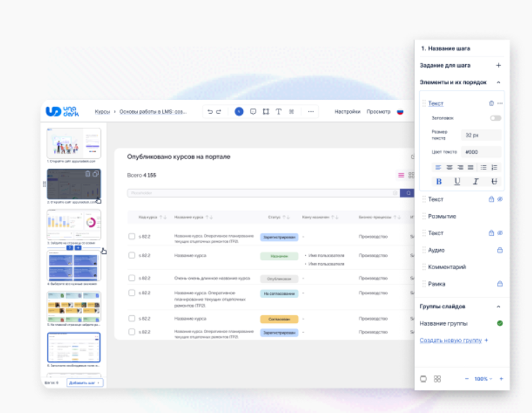Select the comment bubble tool

(253, 112)
